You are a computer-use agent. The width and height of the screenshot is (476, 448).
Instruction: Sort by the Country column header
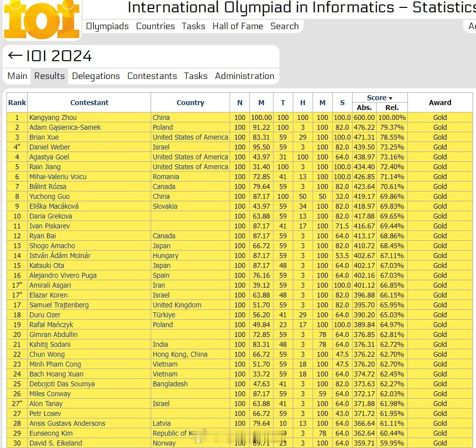190,103
